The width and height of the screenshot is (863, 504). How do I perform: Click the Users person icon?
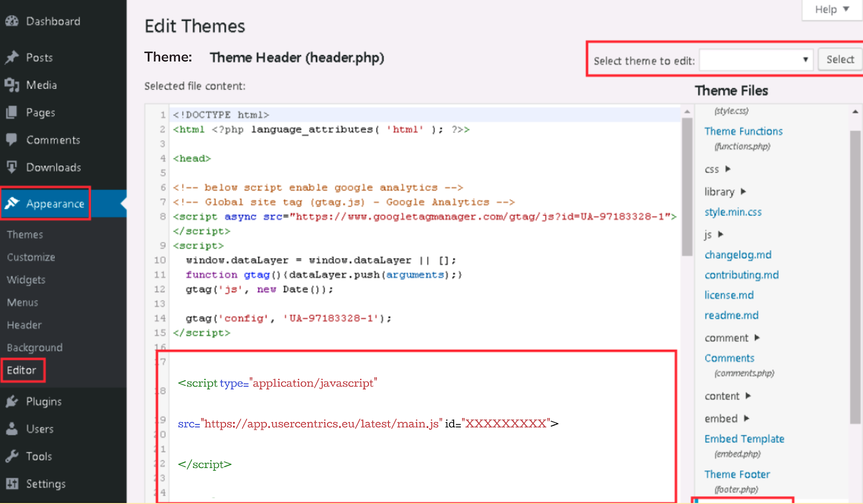(12, 429)
